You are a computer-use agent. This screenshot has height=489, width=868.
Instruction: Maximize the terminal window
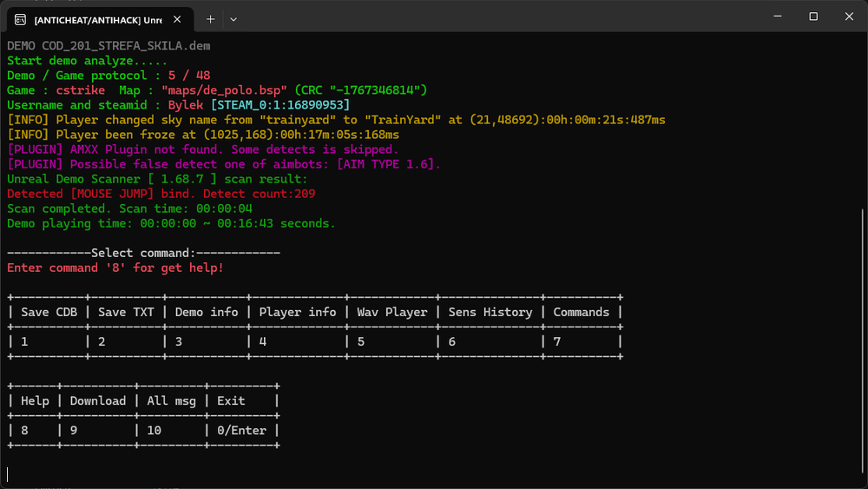(x=813, y=17)
